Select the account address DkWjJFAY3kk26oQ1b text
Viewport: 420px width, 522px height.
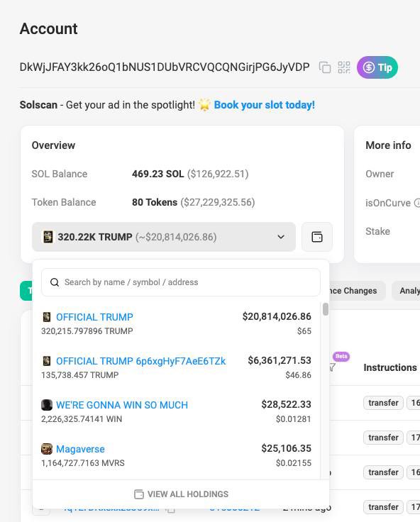(165, 67)
